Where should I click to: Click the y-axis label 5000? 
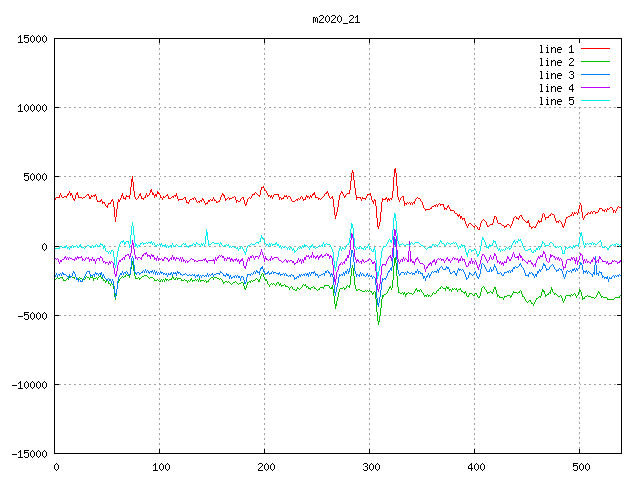click(x=35, y=177)
